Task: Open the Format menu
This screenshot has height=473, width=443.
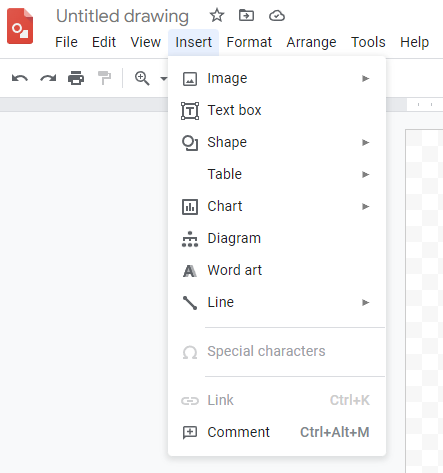Action: [249, 42]
